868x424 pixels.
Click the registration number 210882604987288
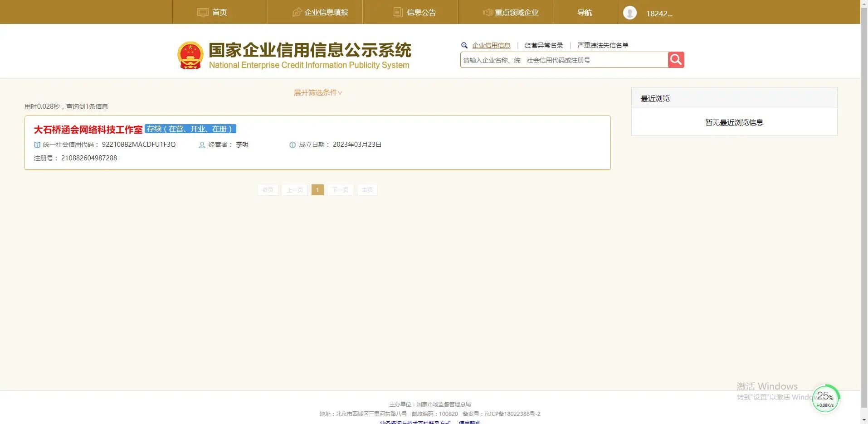(89, 158)
